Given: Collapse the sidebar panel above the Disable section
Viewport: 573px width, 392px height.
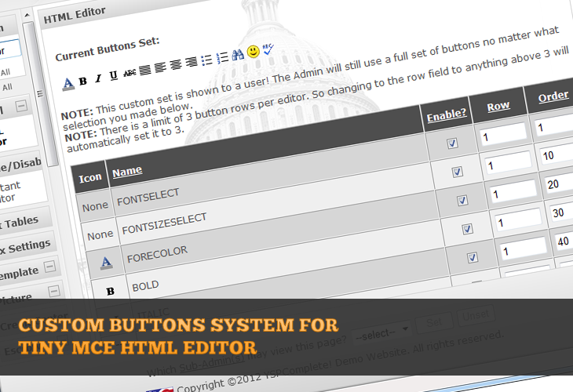Looking at the screenshot, I should pos(21,106).
